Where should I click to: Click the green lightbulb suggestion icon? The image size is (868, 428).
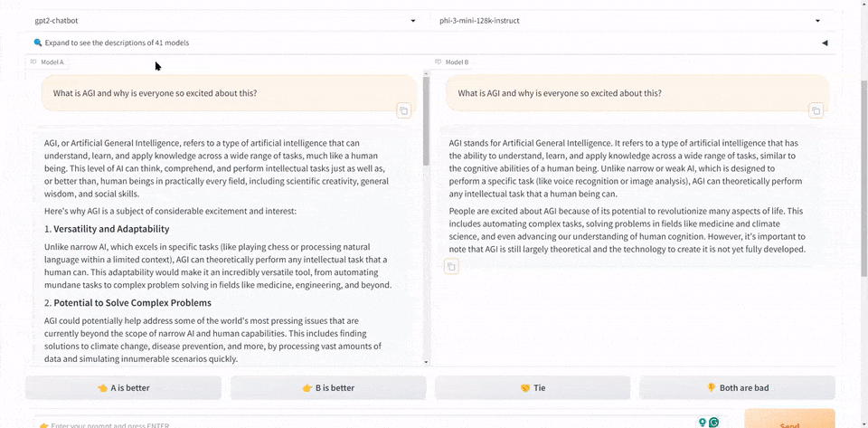point(703,423)
